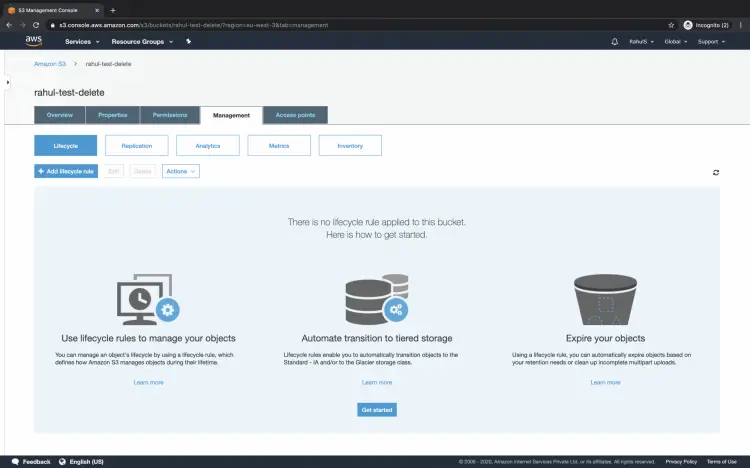Click the site lock icon in address bar
This screenshot has height=468, width=750.
pos(53,25)
